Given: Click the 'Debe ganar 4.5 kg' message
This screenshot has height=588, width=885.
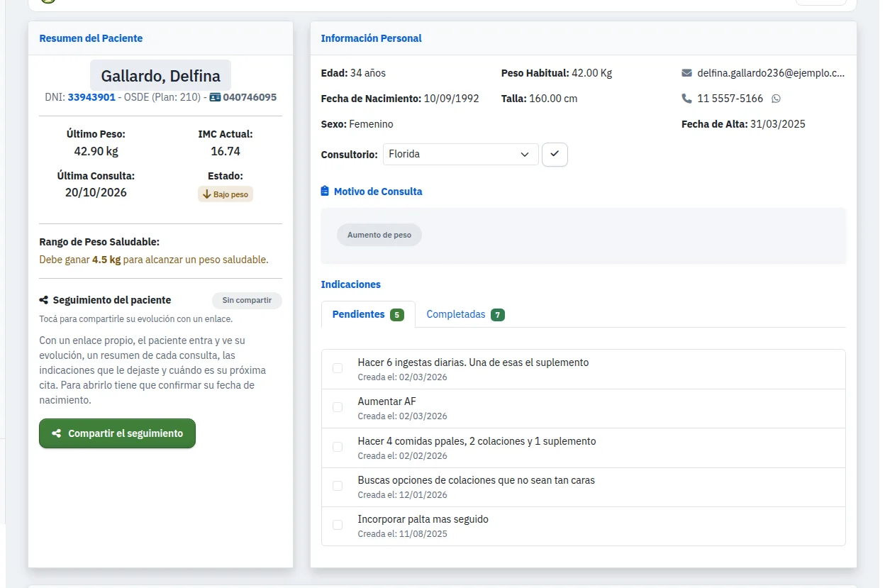Looking at the screenshot, I should click(x=154, y=260).
